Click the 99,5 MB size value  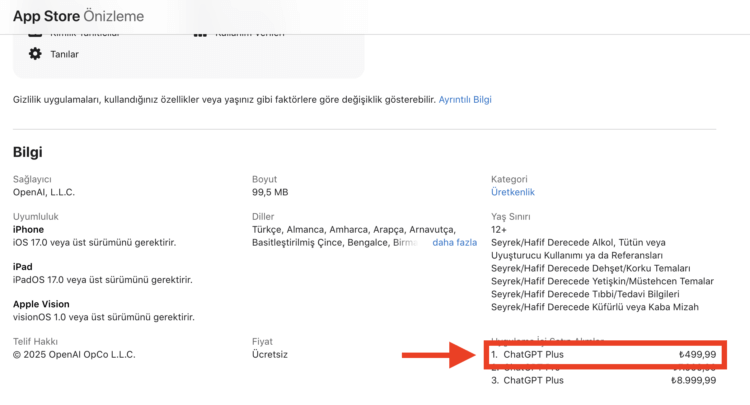coord(270,192)
